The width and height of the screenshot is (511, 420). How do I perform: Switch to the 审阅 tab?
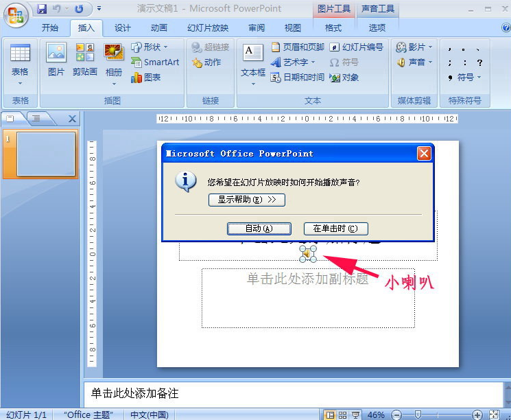[x=257, y=28]
